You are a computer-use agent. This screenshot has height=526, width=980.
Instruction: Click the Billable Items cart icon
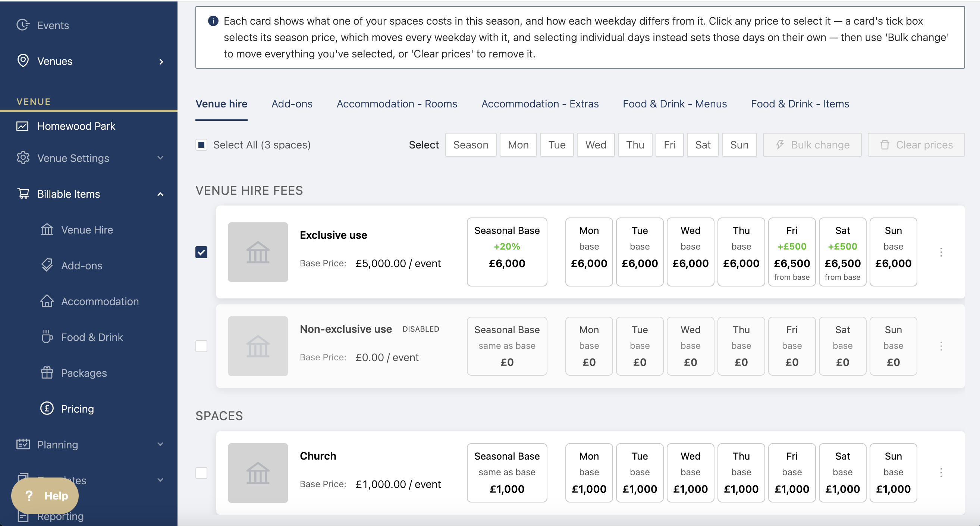(x=23, y=193)
